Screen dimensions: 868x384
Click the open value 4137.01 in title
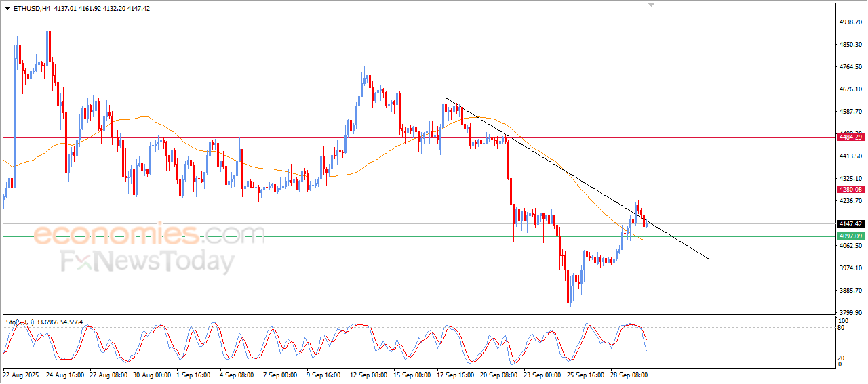tap(64, 9)
